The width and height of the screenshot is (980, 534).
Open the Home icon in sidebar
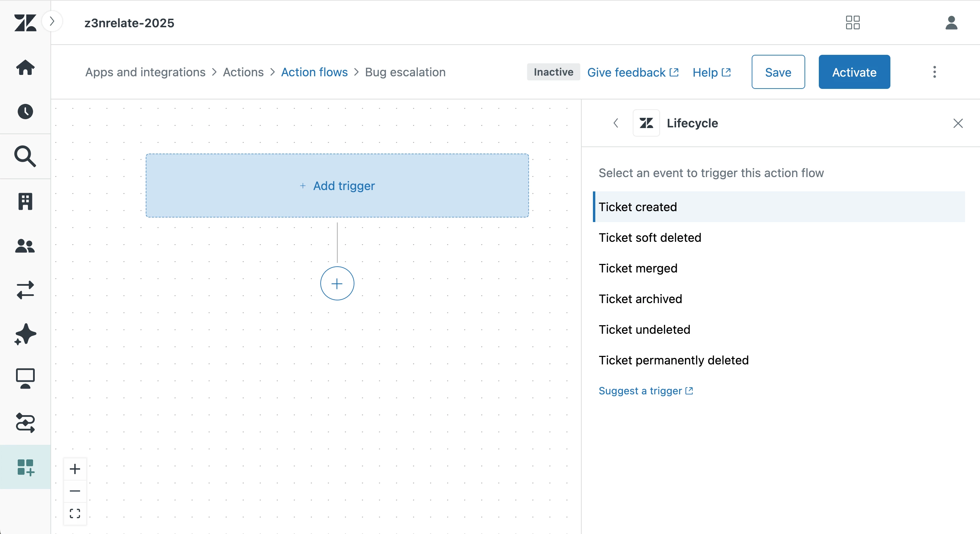pos(25,67)
